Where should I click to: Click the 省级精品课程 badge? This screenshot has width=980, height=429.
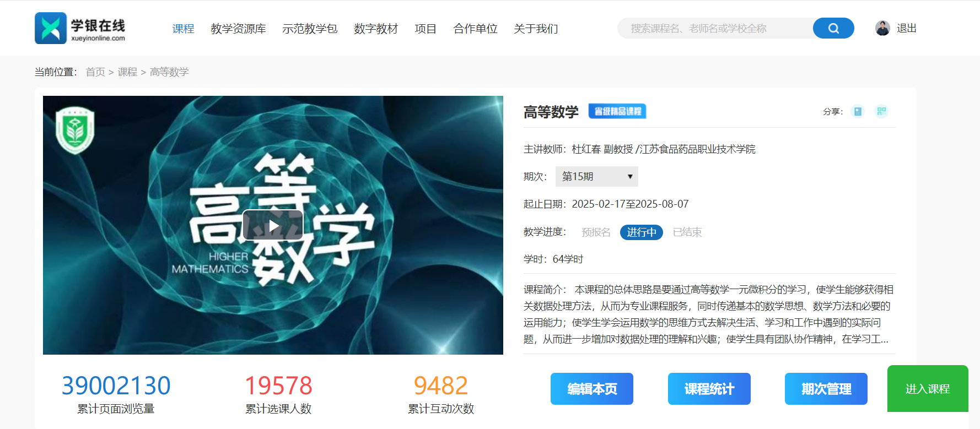point(617,111)
